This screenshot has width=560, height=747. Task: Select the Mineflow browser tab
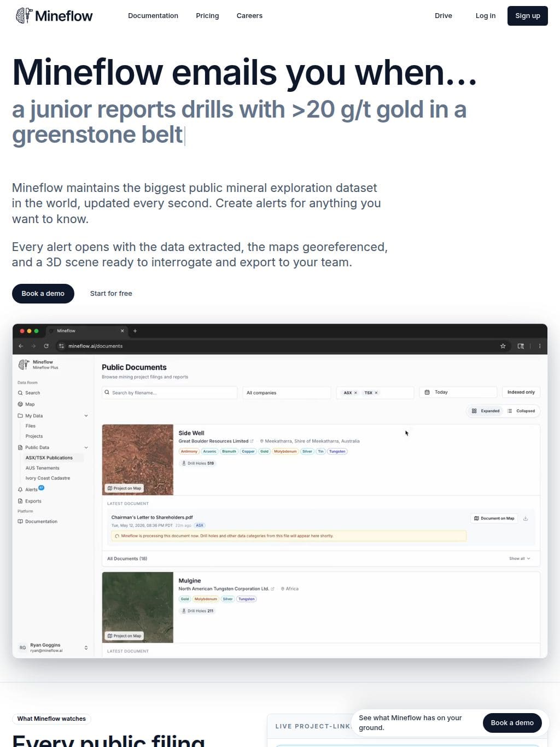(86, 331)
